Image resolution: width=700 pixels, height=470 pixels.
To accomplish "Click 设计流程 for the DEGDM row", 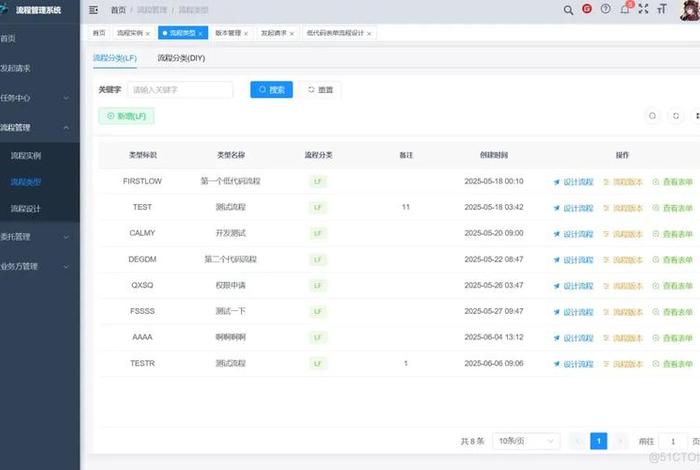I will (574, 260).
